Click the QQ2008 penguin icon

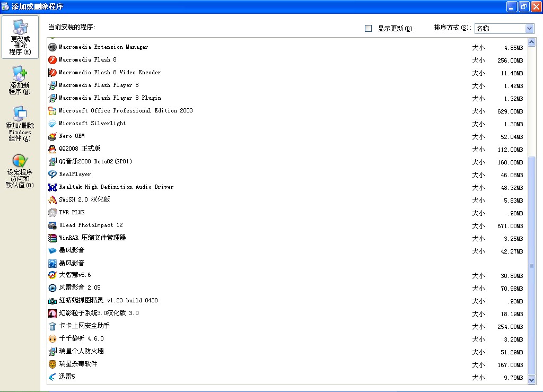[x=52, y=149]
